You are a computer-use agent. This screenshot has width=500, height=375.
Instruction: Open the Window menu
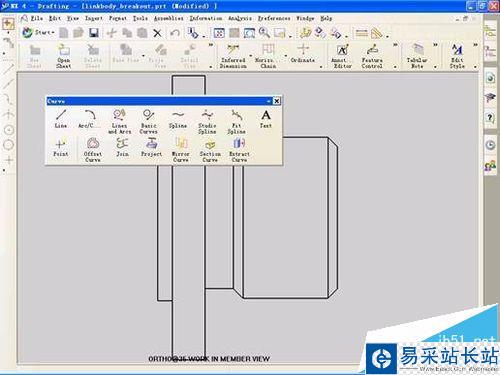click(x=305, y=18)
